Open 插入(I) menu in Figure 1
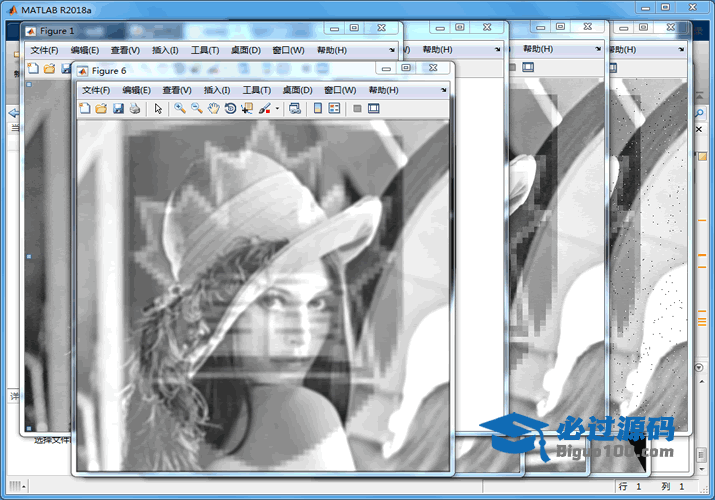Image resolution: width=715 pixels, height=500 pixels. click(165, 50)
